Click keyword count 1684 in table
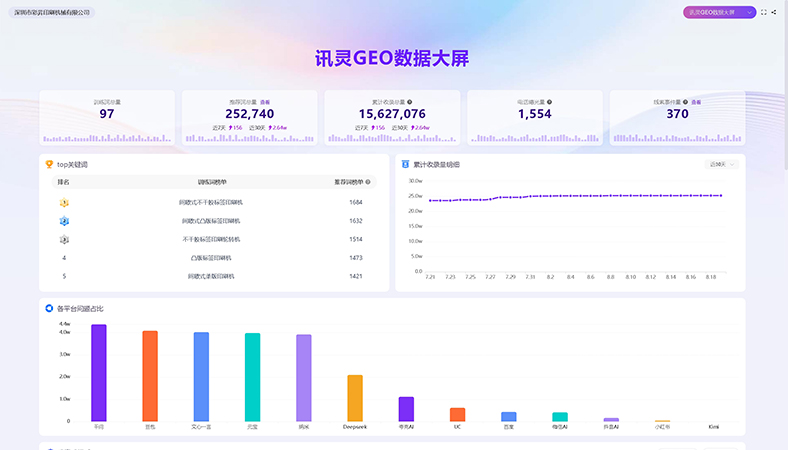 [x=356, y=203]
